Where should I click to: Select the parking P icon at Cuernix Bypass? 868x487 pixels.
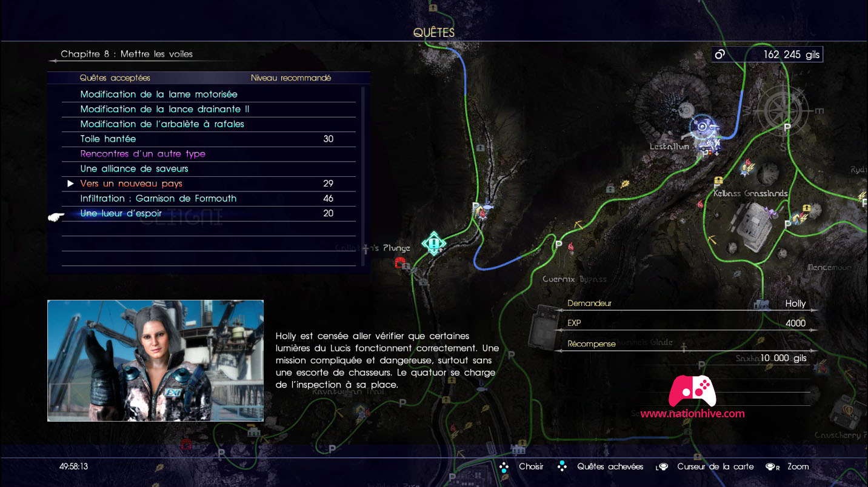559,245
